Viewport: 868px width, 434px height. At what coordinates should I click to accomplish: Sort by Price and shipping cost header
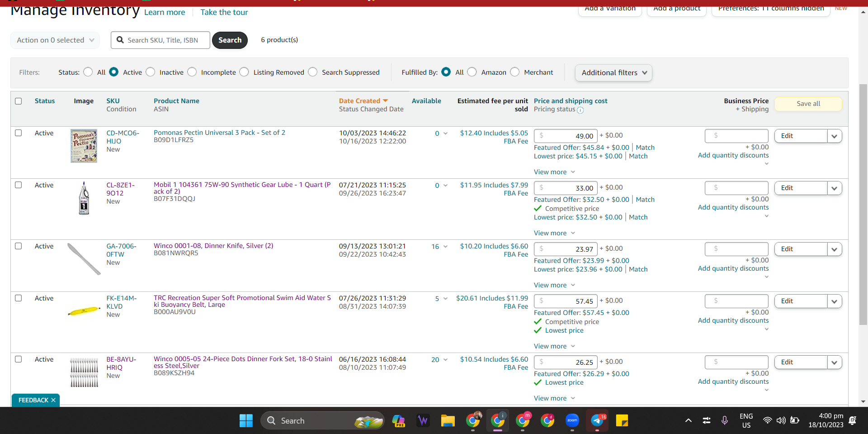tap(571, 101)
